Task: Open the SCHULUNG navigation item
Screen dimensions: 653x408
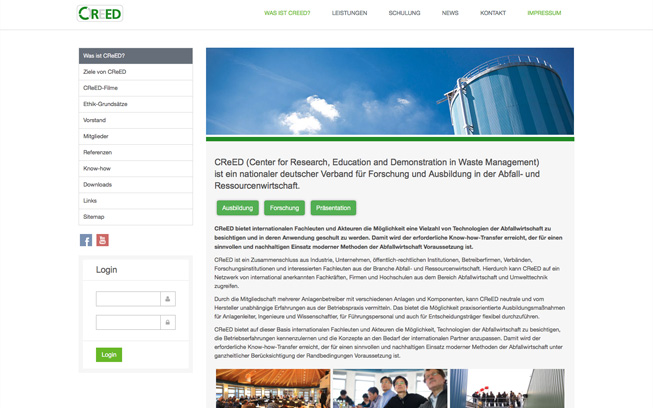Action: coord(404,13)
